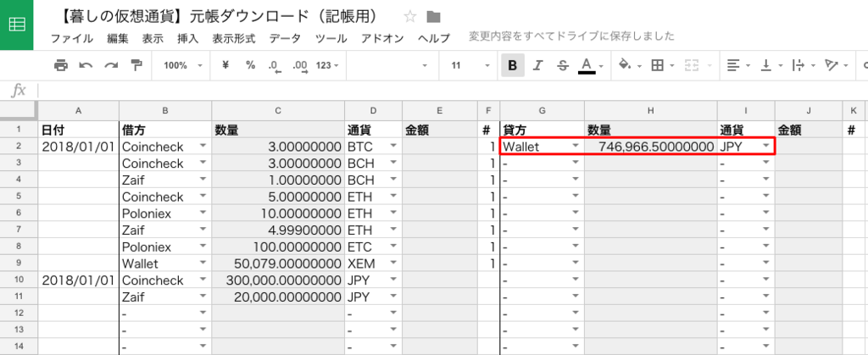Open the ヘルプ menu
Image resolution: width=868 pixels, height=355 pixels.
point(434,38)
